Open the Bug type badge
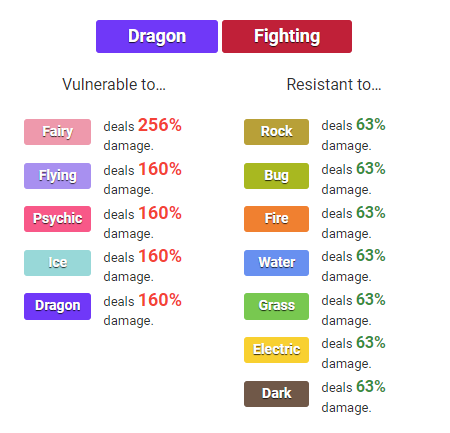The height and width of the screenshot is (433, 450). (276, 176)
